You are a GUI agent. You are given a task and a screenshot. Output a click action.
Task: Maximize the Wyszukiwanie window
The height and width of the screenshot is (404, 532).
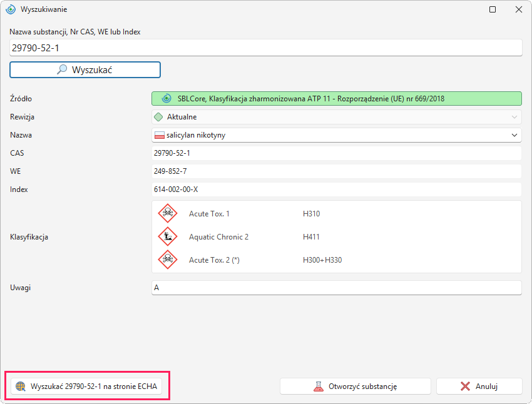click(x=493, y=9)
